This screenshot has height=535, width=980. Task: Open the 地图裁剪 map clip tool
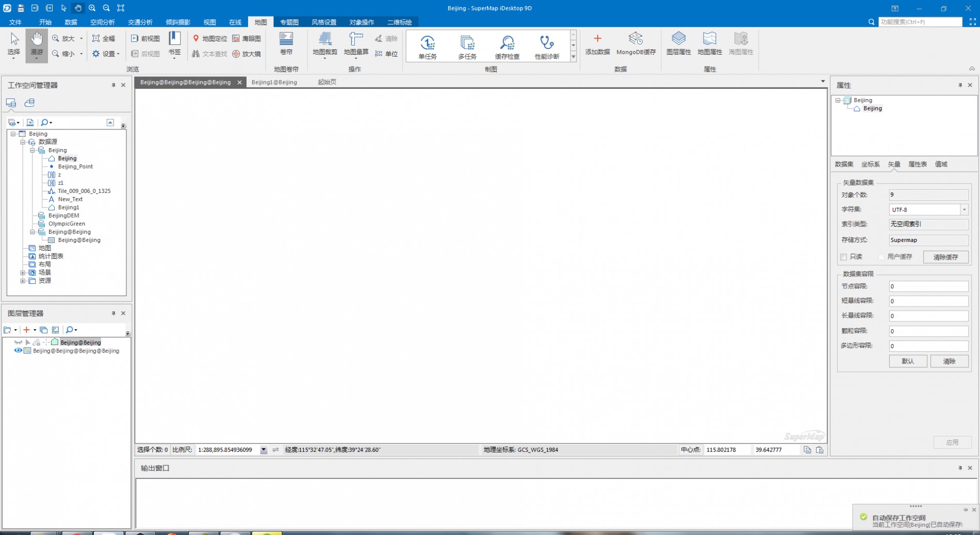point(325,45)
